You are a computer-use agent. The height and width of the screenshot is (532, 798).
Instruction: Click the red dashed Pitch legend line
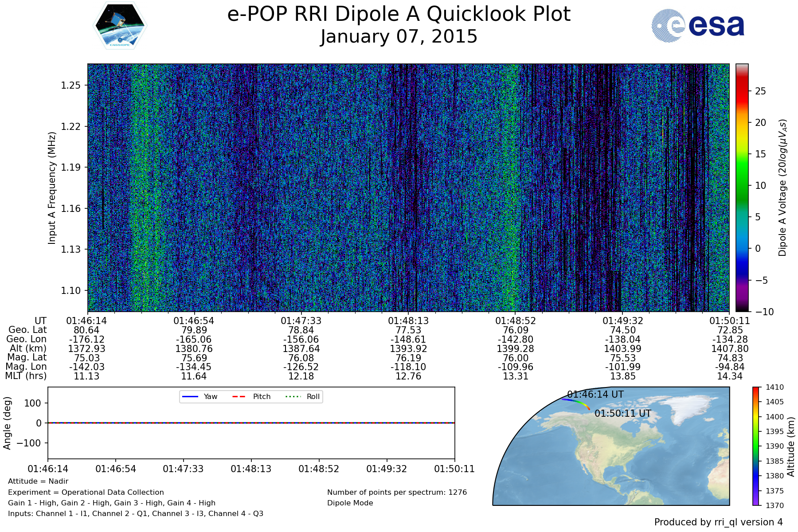(x=239, y=396)
